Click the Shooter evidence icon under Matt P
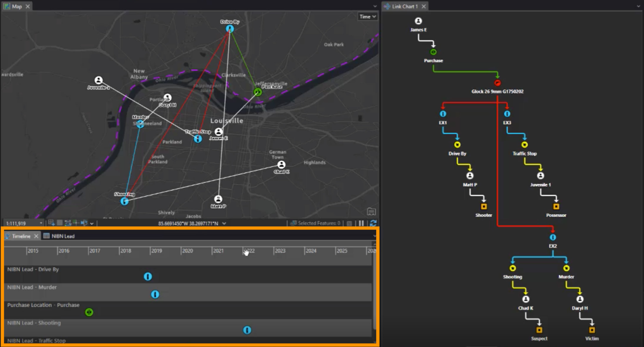644x347 pixels. (x=484, y=207)
